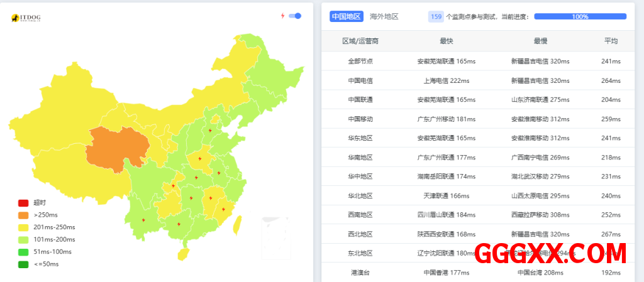644x282 pixels.
Task: Toggle the blue lightning switch off
Action: [295, 16]
